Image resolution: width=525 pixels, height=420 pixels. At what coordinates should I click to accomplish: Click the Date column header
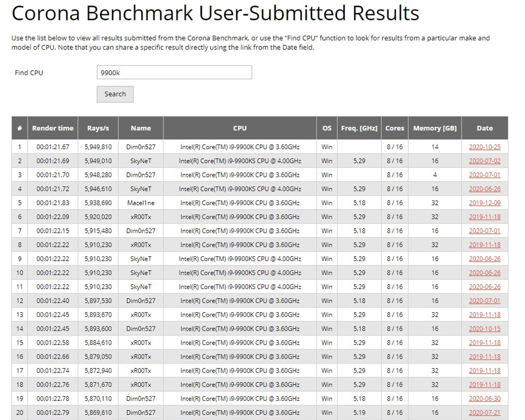tap(484, 128)
